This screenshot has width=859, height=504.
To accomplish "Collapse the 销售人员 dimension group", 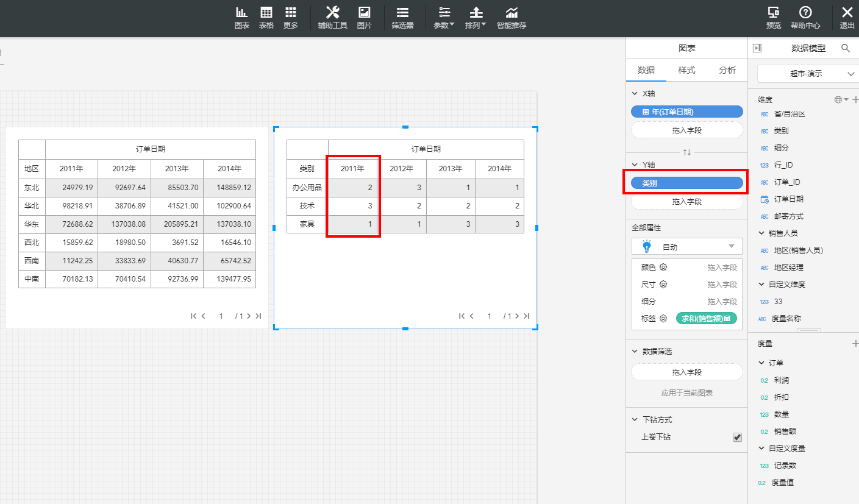I will (761, 233).
